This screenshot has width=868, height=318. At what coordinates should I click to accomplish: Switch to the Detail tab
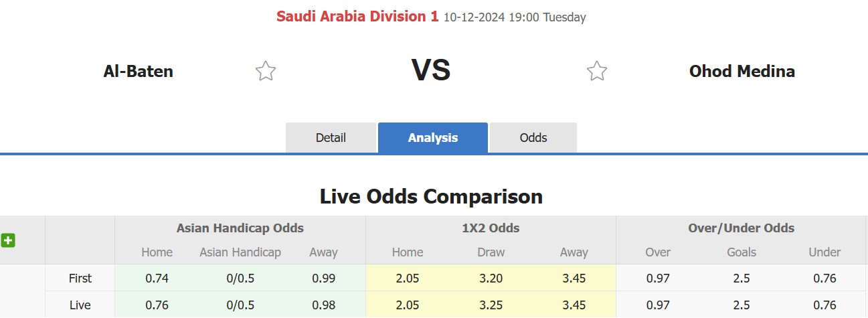pos(331,138)
